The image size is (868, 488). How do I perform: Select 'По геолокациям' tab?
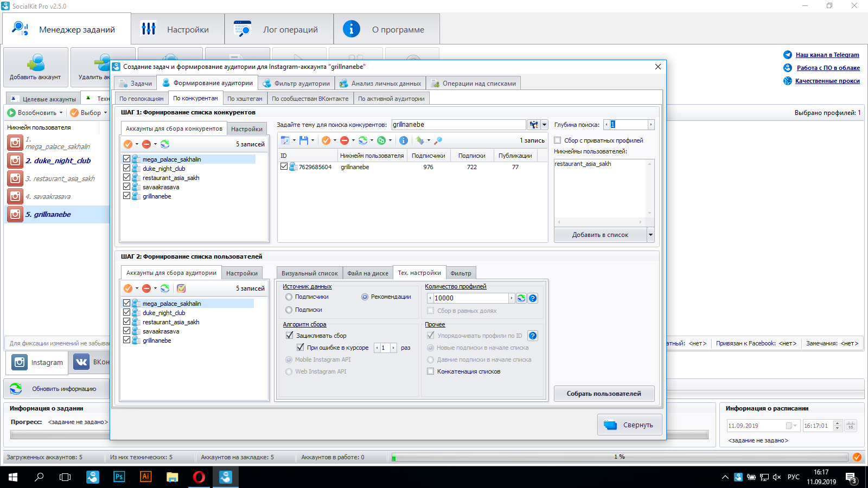coord(142,99)
